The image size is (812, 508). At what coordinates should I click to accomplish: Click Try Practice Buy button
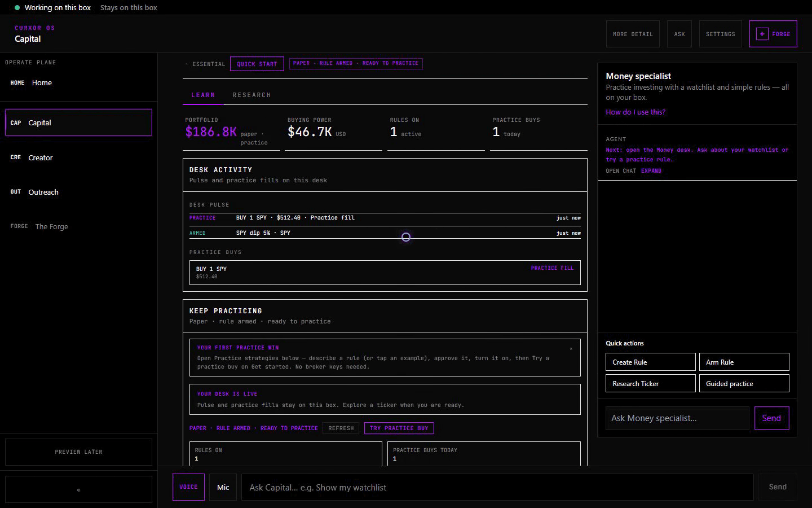(x=399, y=428)
